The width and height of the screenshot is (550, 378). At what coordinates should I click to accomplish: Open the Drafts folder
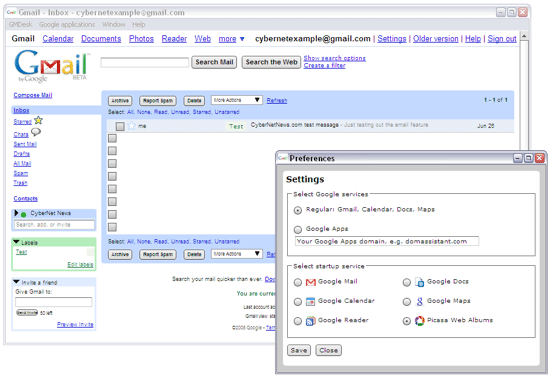(22, 154)
